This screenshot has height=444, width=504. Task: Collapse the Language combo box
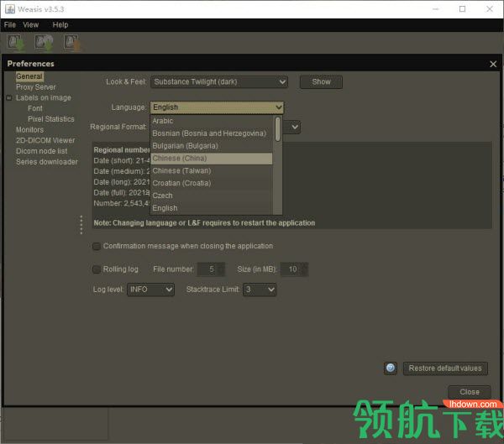(x=217, y=107)
